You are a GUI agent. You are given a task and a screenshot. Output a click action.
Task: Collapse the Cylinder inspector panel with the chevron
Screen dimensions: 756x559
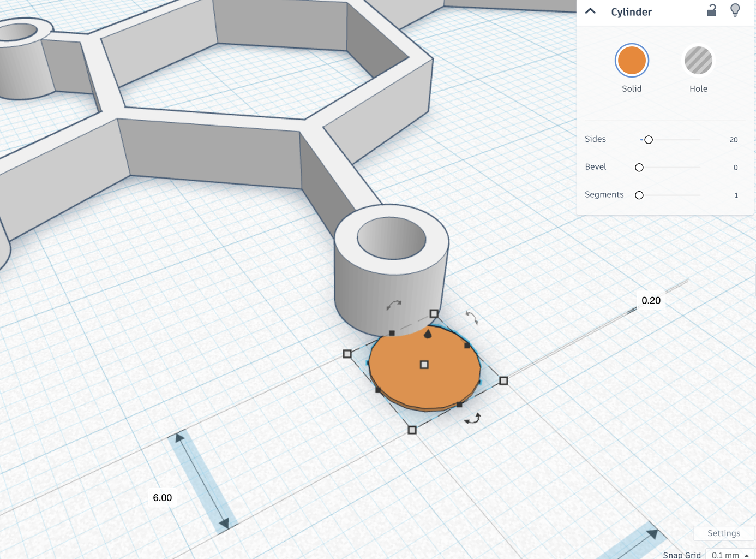click(590, 10)
